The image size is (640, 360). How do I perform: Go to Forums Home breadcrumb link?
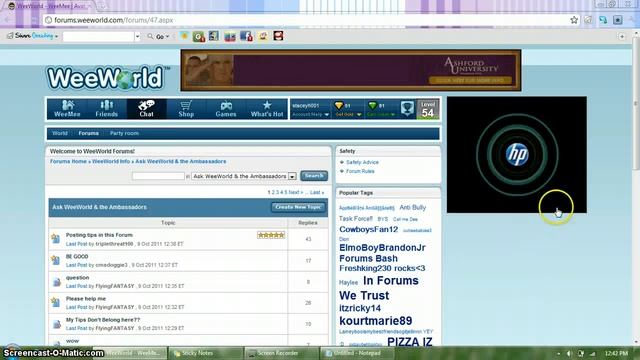[x=68, y=162]
